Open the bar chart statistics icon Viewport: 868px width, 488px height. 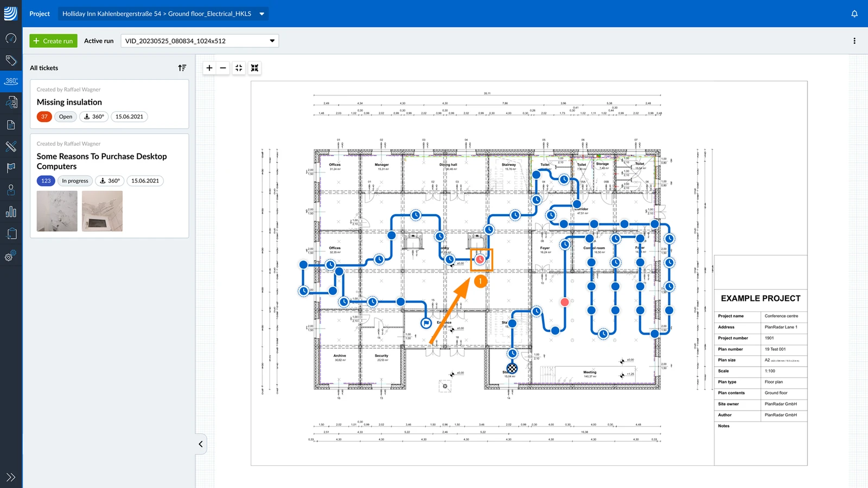click(11, 212)
